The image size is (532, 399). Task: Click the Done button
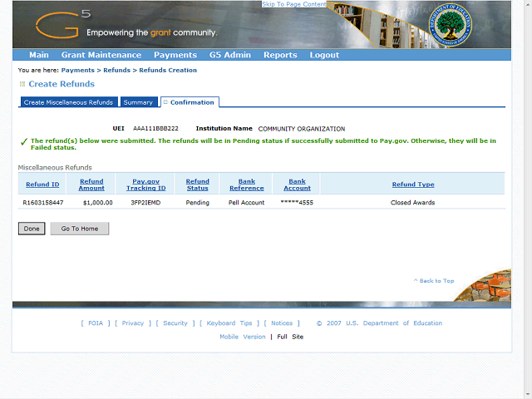click(x=32, y=229)
